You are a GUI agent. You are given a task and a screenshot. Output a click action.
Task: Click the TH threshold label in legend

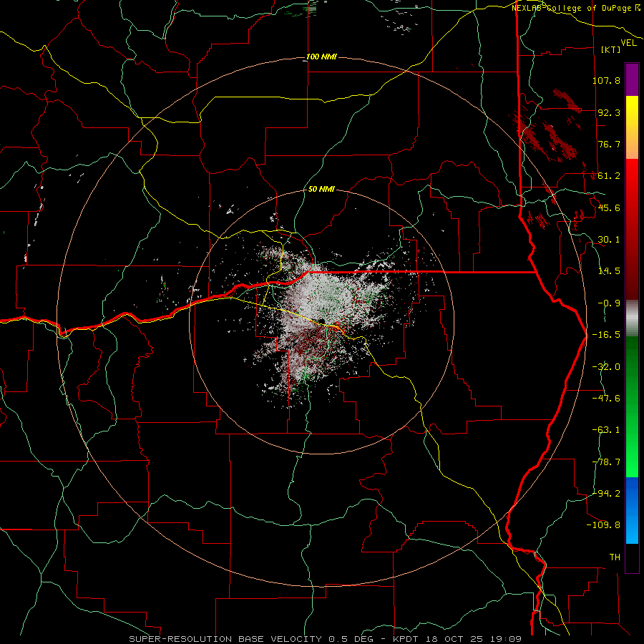pyautogui.click(x=615, y=557)
